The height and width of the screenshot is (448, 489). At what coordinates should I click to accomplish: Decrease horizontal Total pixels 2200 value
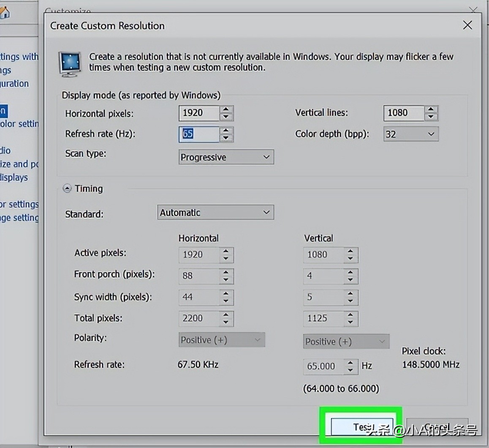[x=226, y=322]
